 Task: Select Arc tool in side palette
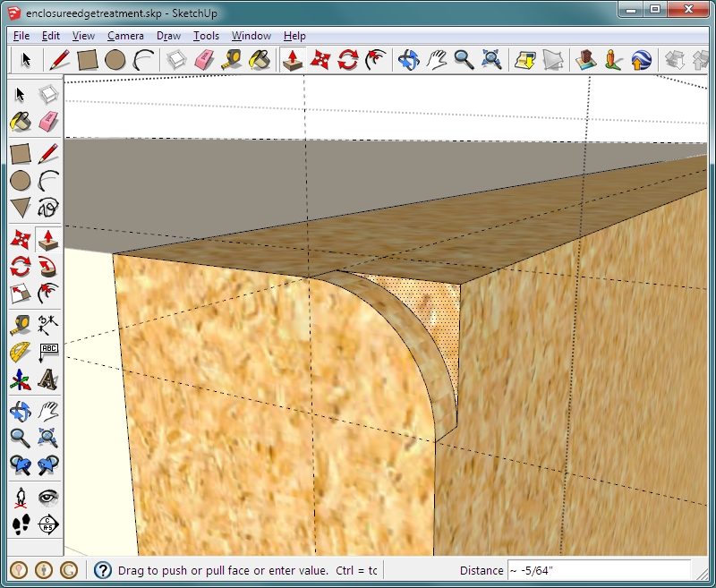coord(48,181)
